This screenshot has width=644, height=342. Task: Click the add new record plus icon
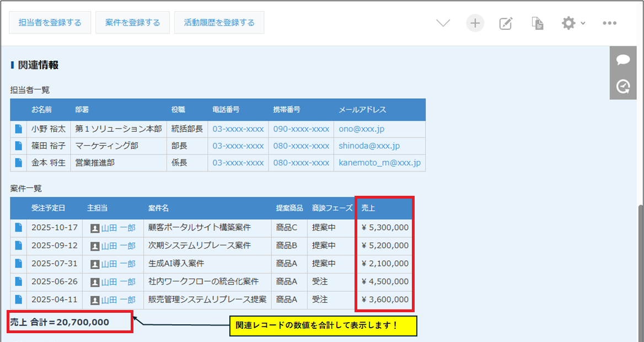[475, 23]
